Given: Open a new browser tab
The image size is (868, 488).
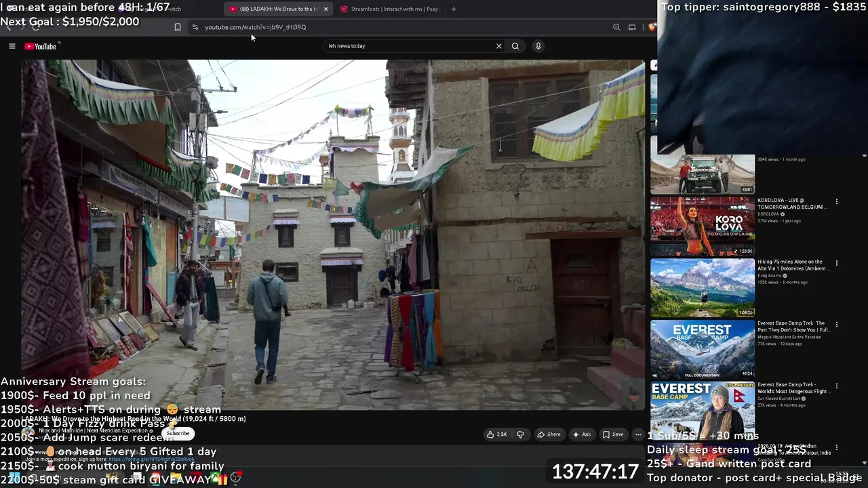Looking at the screenshot, I should [x=454, y=9].
